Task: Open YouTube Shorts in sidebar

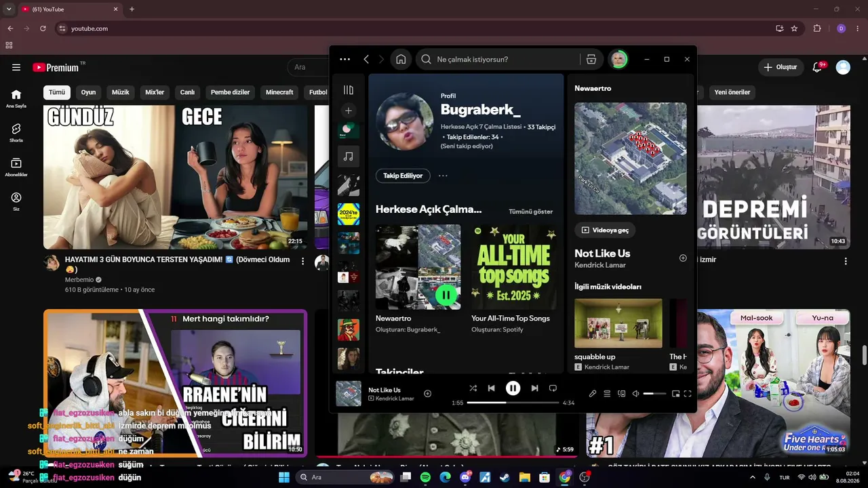Action: tap(16, 133)
